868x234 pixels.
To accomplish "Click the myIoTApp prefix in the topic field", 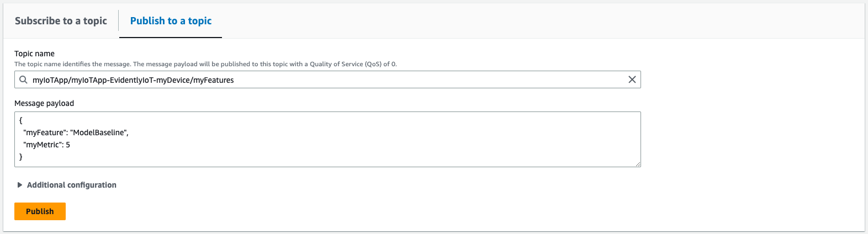I will point(50,80).
